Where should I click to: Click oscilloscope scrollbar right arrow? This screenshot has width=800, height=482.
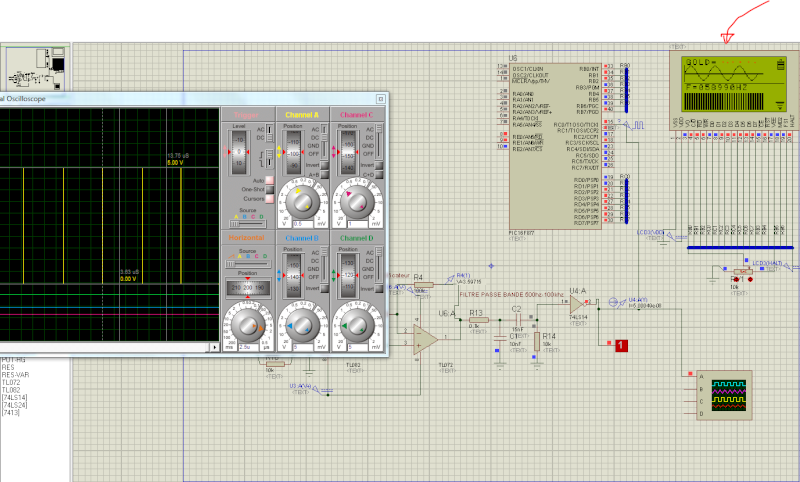215,347
